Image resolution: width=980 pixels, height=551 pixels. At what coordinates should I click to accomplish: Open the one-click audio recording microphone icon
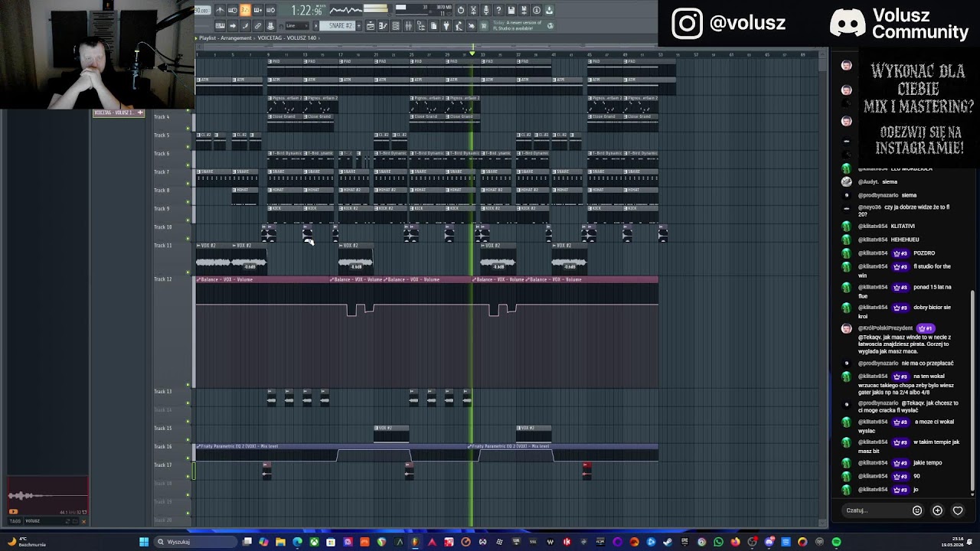[486, 10]
